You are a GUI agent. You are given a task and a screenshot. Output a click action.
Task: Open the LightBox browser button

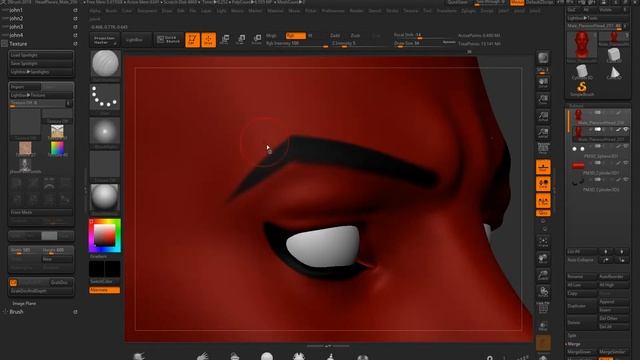(x=136, y=40)
